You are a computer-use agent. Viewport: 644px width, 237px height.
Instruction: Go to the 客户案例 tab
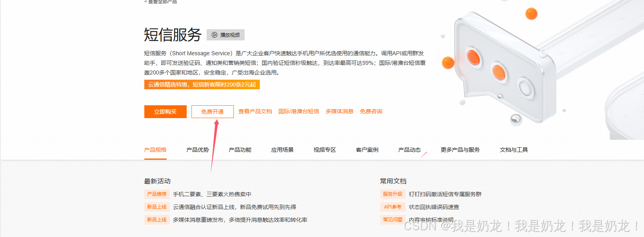tap(367, 150)
